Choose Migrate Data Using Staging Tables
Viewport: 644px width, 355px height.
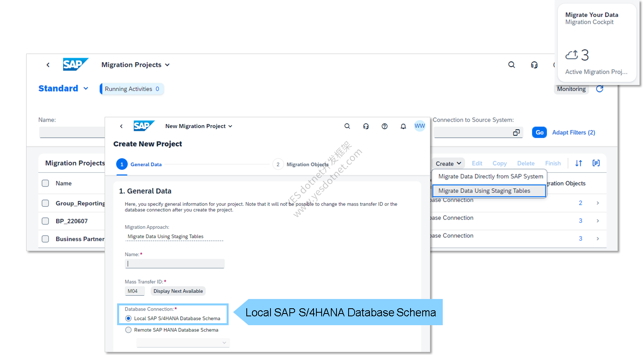(489, 191)
